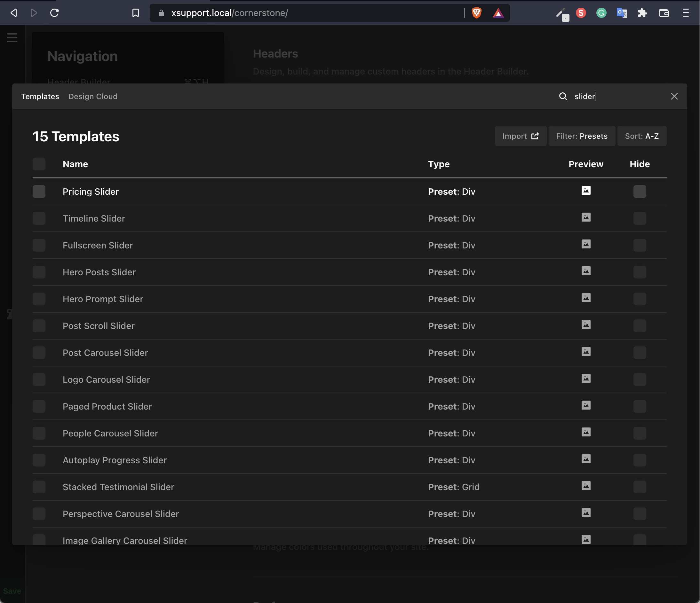Reload the current page
700x603 pixels.
coord(54,13)
